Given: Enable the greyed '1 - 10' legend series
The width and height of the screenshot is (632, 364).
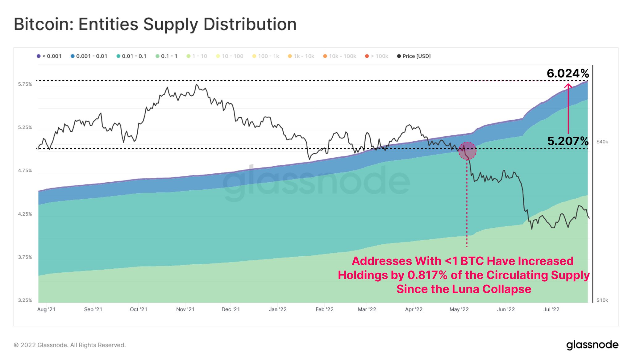Looking at the screenshot, I should coord(197,56).
